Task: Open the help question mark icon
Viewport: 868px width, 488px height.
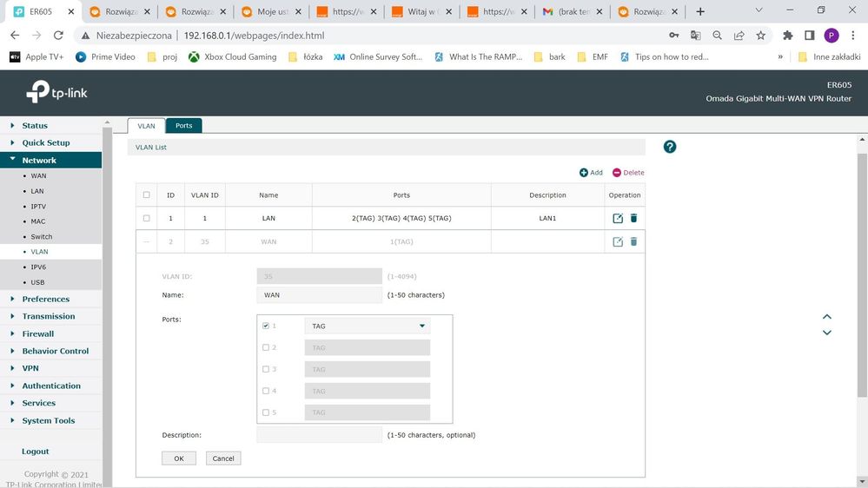Action: tap(670, 147)
